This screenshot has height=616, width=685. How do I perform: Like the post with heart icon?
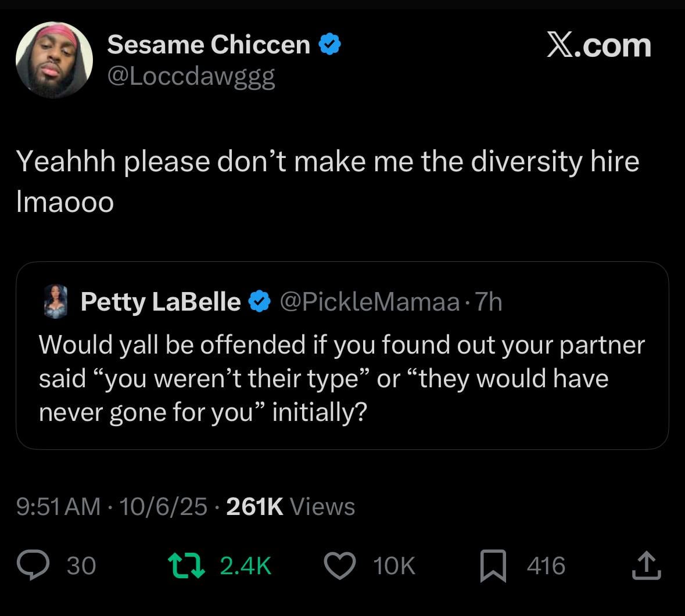tap(340, 565)
